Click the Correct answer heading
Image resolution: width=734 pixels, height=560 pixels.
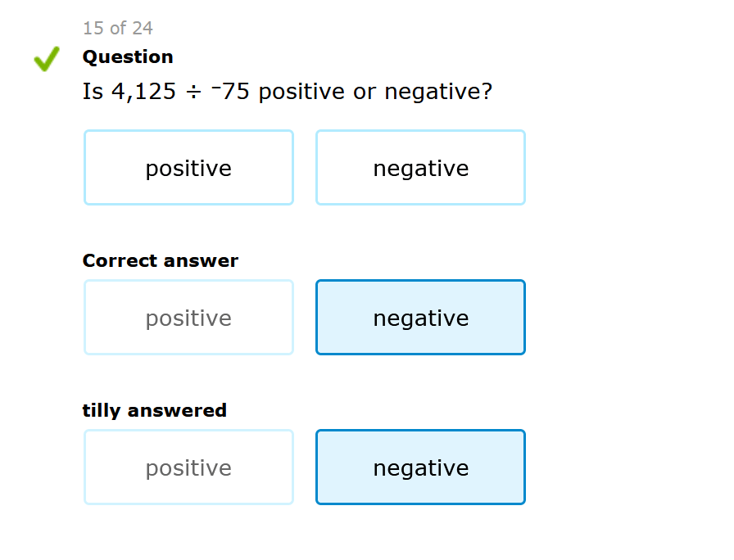pos(161,260)
